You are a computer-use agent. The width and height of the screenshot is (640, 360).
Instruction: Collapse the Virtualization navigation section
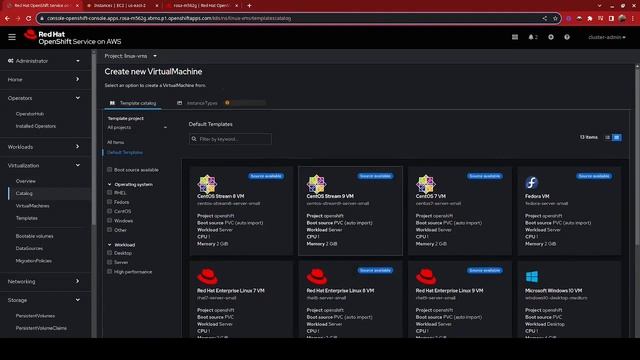pos(44,166)
